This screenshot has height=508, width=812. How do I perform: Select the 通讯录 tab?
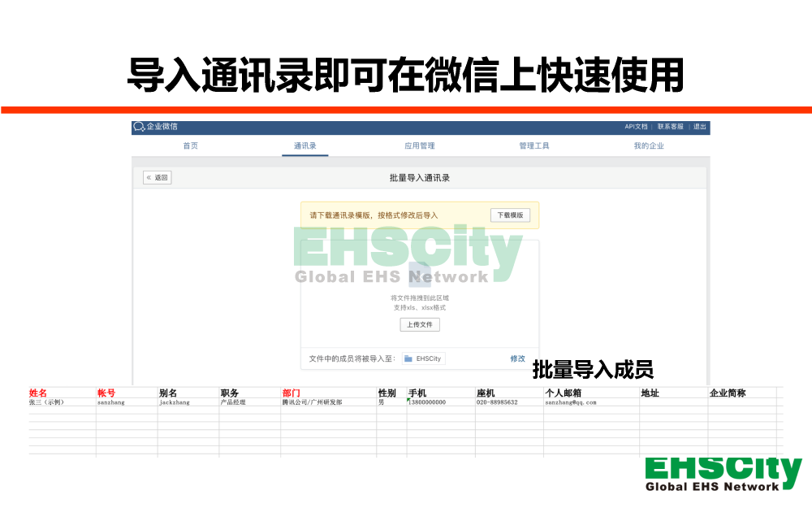(x=305, y=145)
